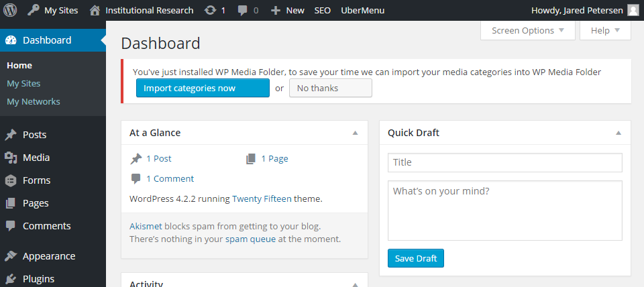The height and width of the screenshot is (287, 644).
Task: Click the Forms icon in sidebar
Action: click(x=11, y=180)
